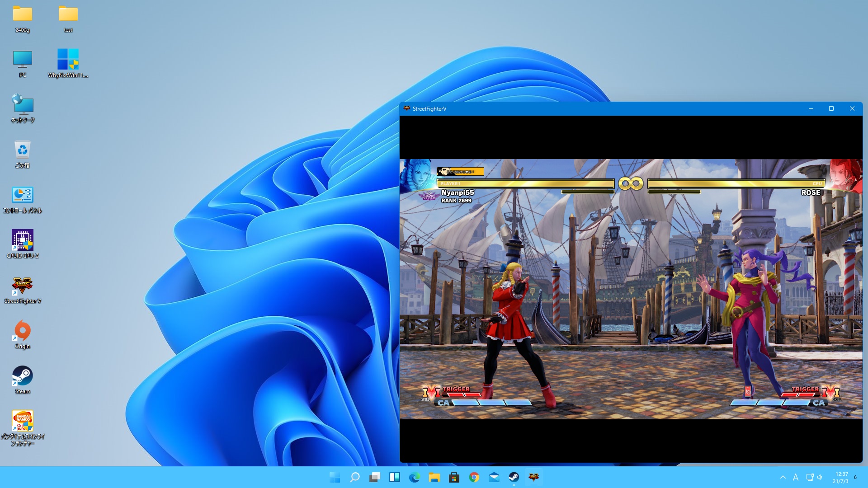This screenshot has height=488, width=868.
Task: Open Search on the taskbar
Action: 355,478
